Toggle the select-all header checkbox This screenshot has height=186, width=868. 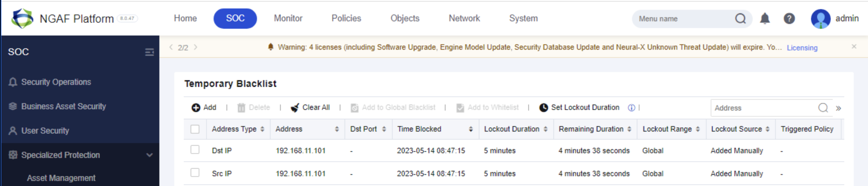[x=195, y=129]
